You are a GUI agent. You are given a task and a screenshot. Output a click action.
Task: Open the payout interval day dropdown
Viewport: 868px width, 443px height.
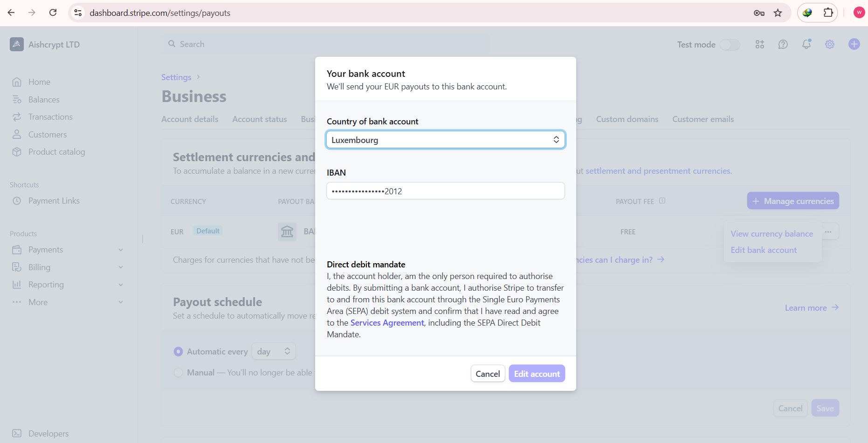point(274,351)
